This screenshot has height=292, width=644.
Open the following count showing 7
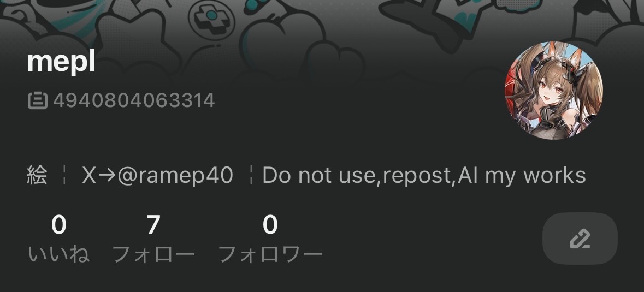[153, 225]
